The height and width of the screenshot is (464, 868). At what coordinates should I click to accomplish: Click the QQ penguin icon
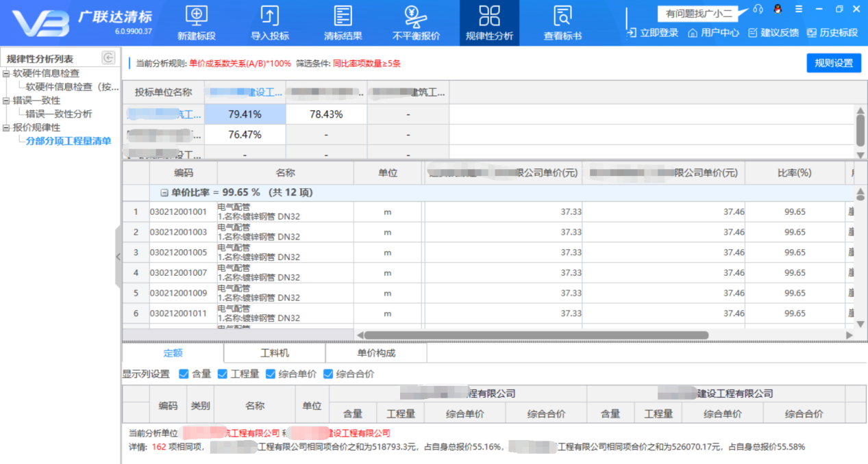778,9
